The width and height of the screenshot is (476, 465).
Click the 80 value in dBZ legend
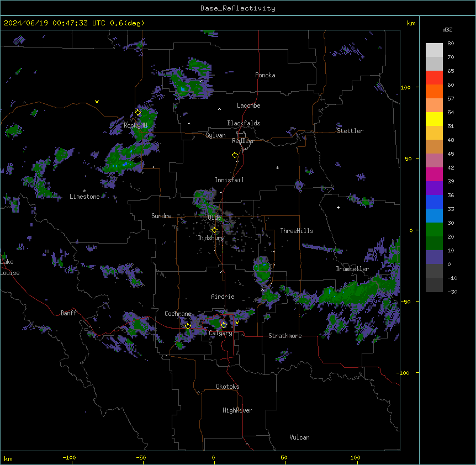(451, 44)
